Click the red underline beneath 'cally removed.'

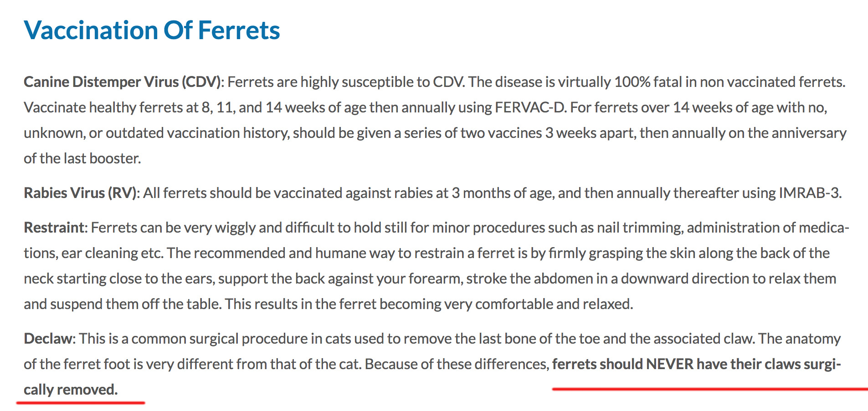pos(81,403)
